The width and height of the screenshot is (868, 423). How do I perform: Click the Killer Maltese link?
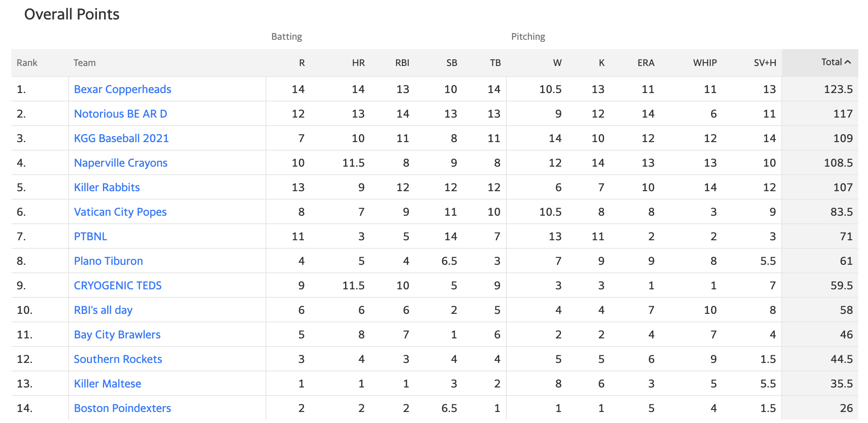click(108, 384)
